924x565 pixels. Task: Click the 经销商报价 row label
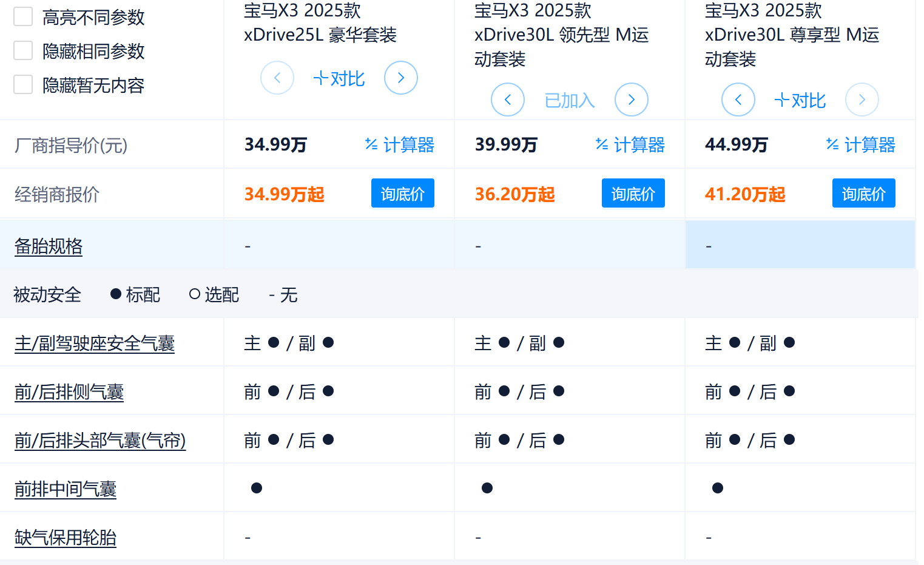point(57,194)
